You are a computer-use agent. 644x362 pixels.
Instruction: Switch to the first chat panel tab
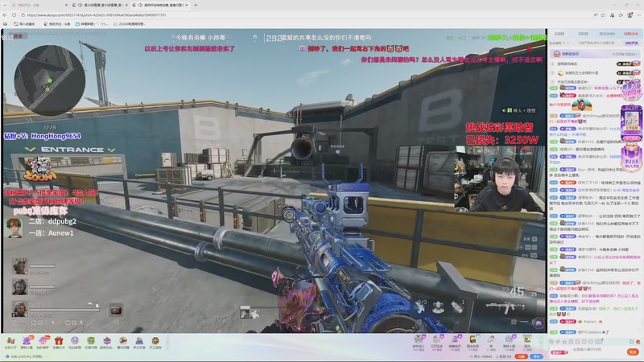coord(559,34)
